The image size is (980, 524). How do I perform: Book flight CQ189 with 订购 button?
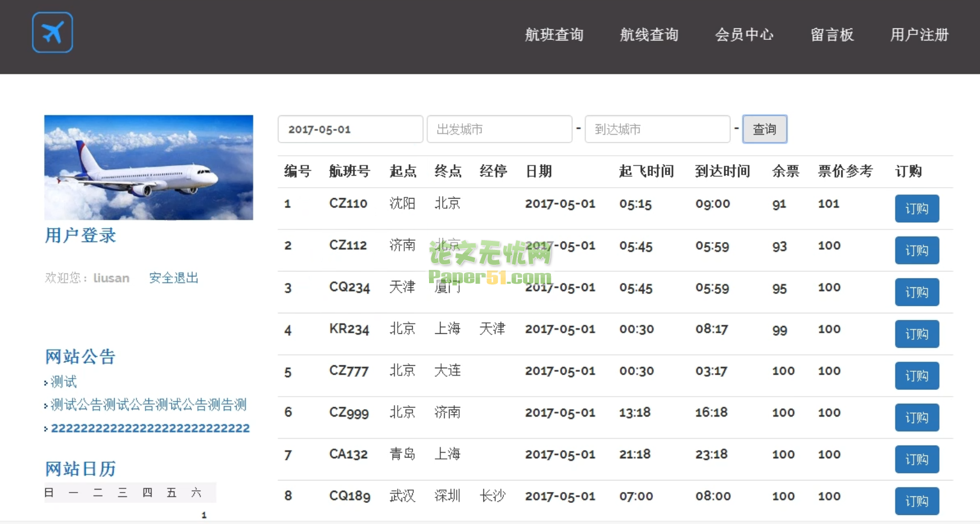coord(917,501)
